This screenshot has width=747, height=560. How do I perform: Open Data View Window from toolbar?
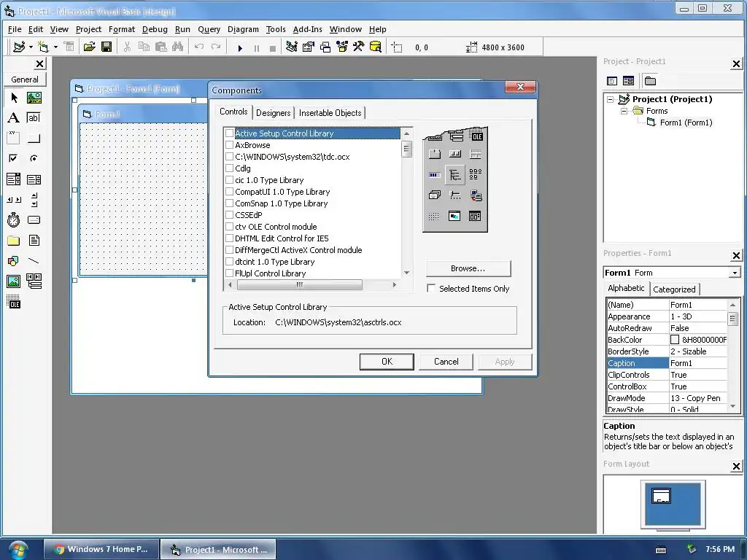[376, 47]
